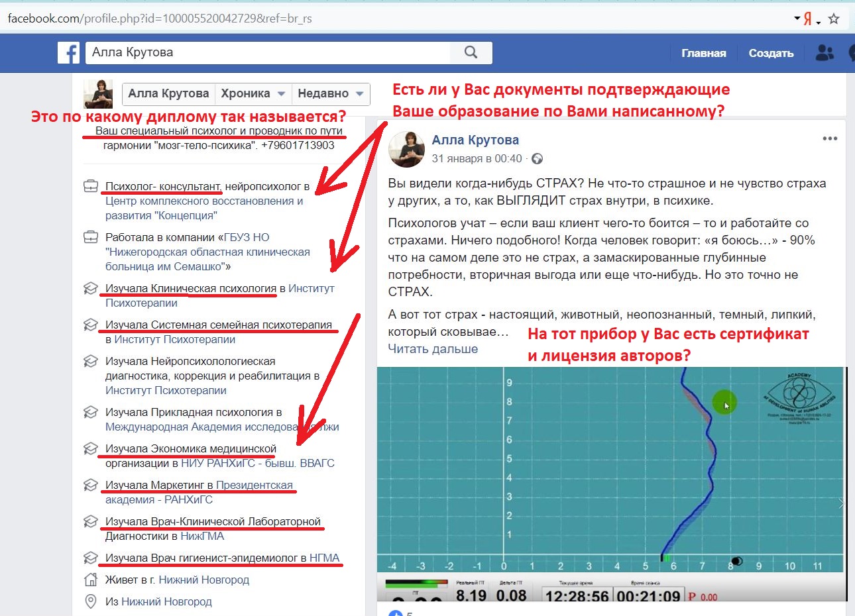
Task: Click the bio text Ваш специальный психолог
Action: [219, 138]
